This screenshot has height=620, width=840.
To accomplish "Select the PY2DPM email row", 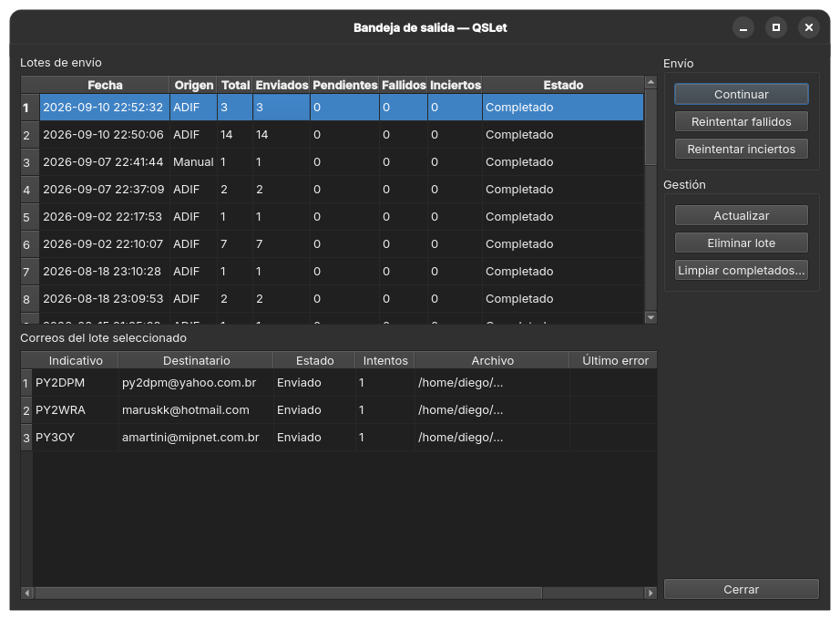I will pyautogui.click(x=345, y=383).
